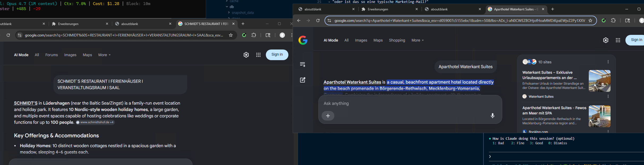Click left window address bar URL
The height and width of the screenshot is (165, 644).
point(124,35)
